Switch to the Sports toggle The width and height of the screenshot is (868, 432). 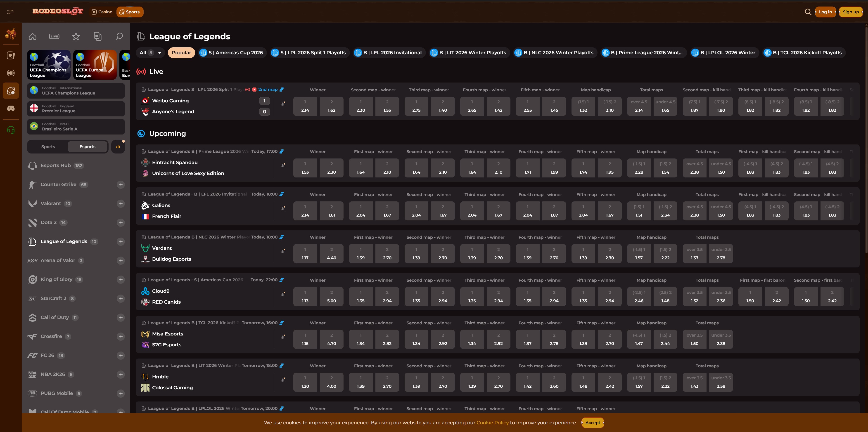[x=48, y=146]
